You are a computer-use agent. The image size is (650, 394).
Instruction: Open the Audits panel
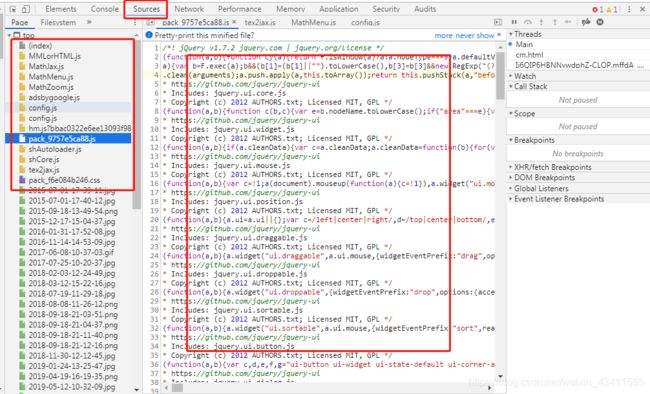click(425, 9)
